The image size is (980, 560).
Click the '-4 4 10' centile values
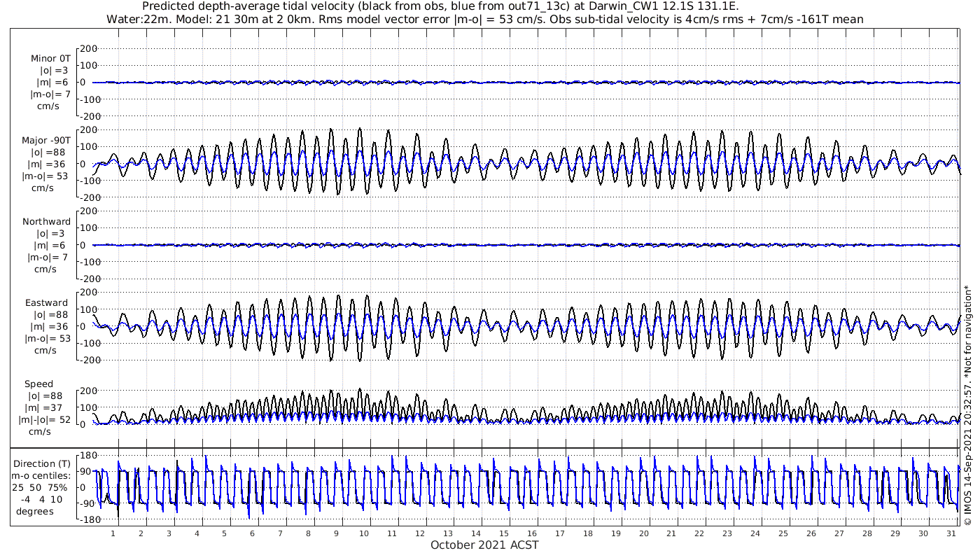[x=41, y=499]
